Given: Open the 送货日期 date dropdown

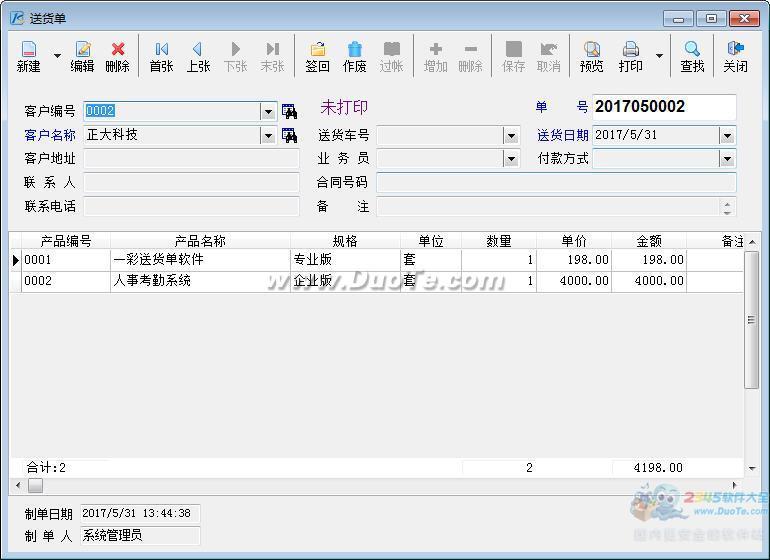Looking at the screenshot, I should [x=727, y=136].
